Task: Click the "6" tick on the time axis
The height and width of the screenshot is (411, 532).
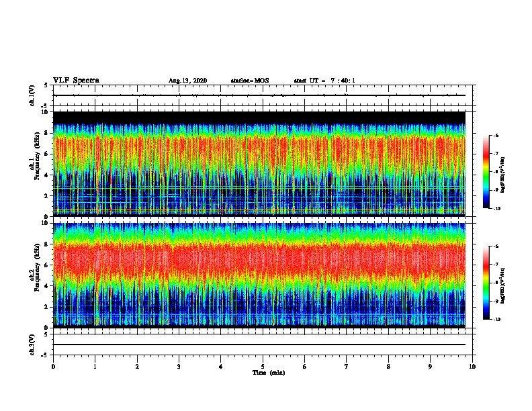Action: [305, 367]
